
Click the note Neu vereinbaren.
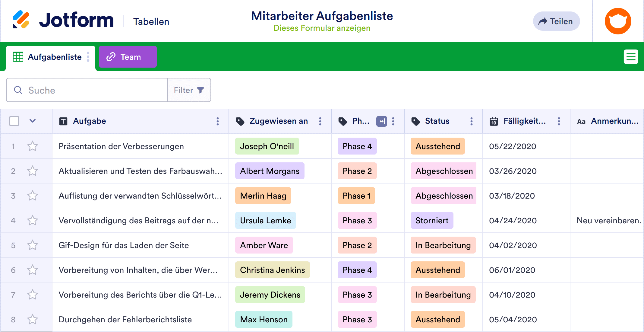609,221
